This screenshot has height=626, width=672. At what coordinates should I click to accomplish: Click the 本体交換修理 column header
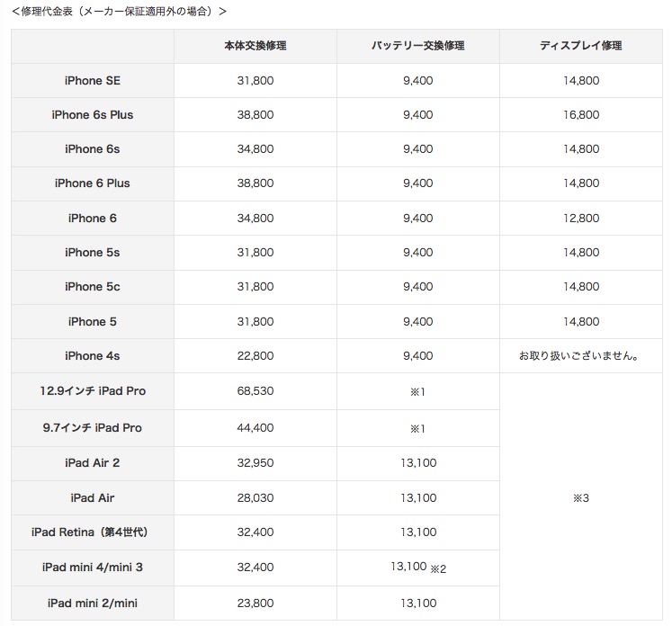(x=255, y=45)
